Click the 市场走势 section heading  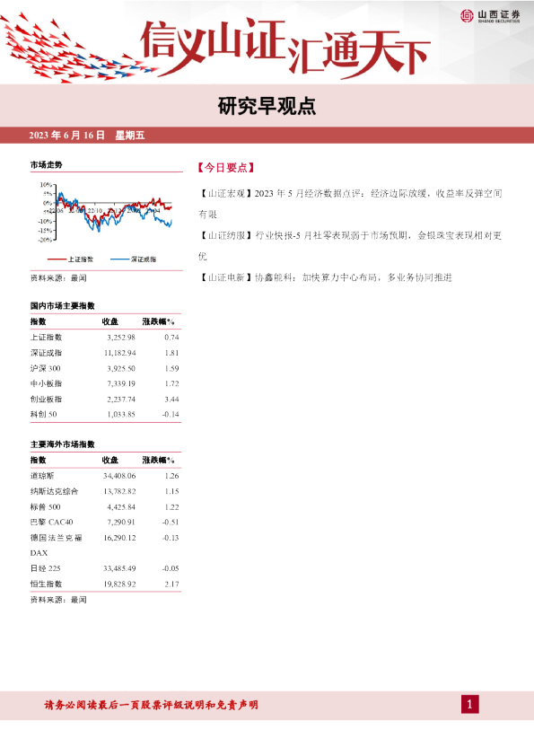pyautogui.click(x=47, y=165)
